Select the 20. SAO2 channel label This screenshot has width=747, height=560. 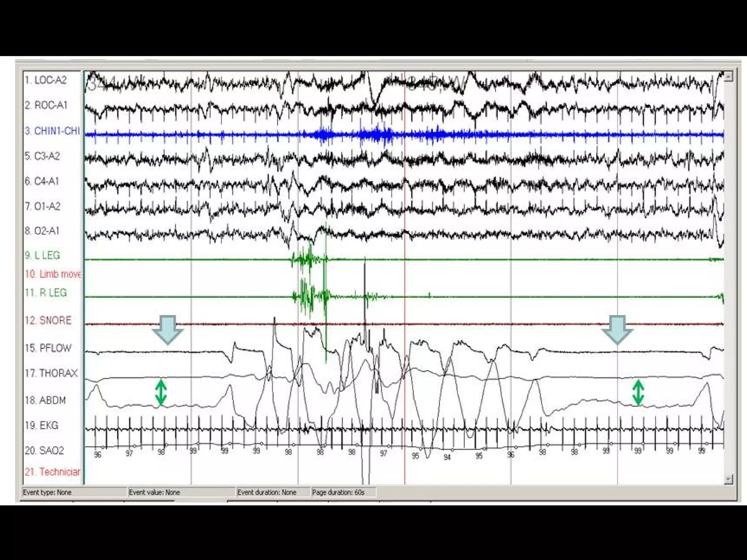coord(44,451)
